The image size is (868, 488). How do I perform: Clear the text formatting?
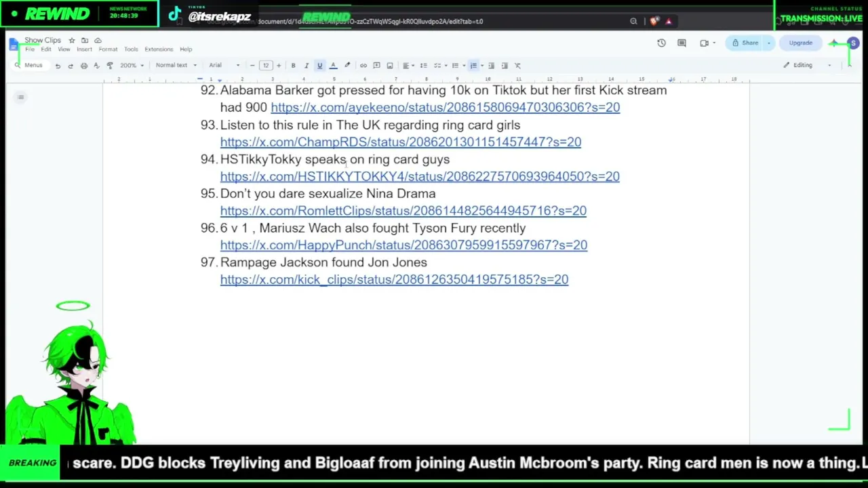coord(517,66)
